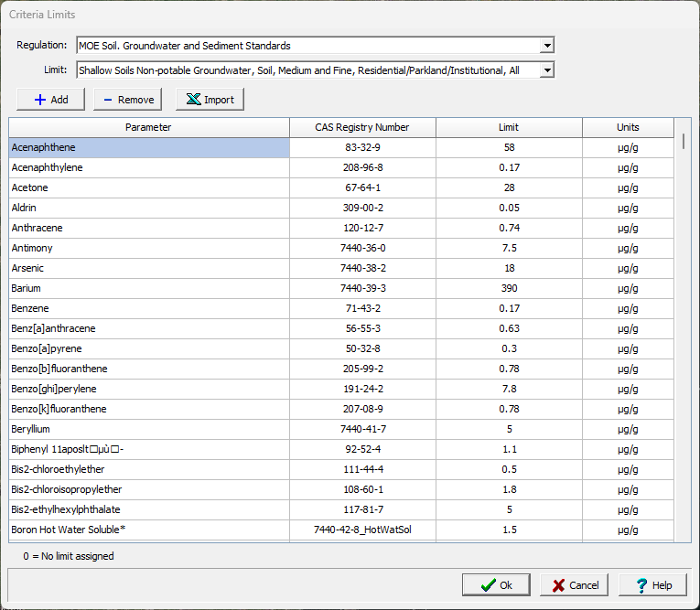Expand the Limit dropdown arrow
The width and height of the screenshot is (700, 610).
pos(547,70)
